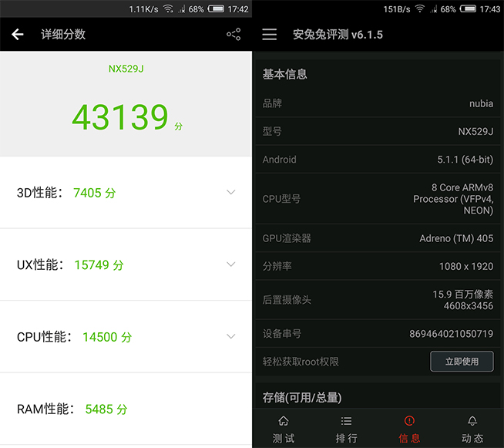Screen dimensions: 504x448
Task: Select the 信息 info tab
Action: pyautogui.click(x=409, y=429)
